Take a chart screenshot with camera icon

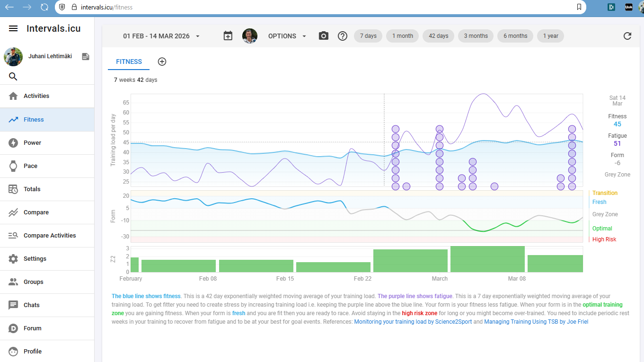[x=324, y=36]
